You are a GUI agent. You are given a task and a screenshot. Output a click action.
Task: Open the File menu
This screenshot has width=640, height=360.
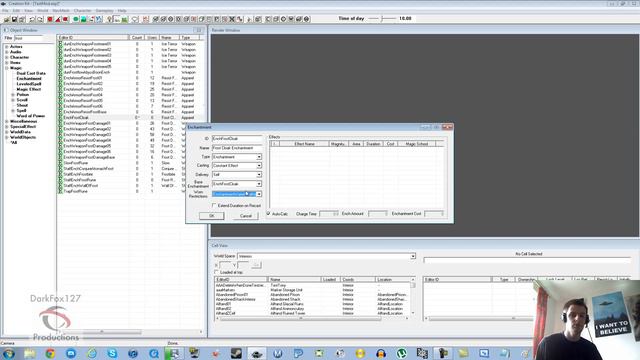[x=5, y=11]
